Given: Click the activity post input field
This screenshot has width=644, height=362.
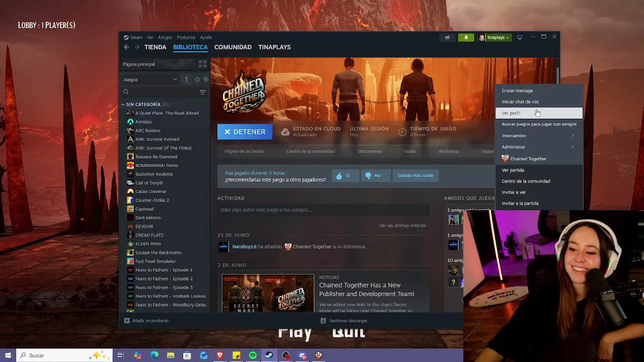Looking at the screenshot, I should [x=324, y=210].
